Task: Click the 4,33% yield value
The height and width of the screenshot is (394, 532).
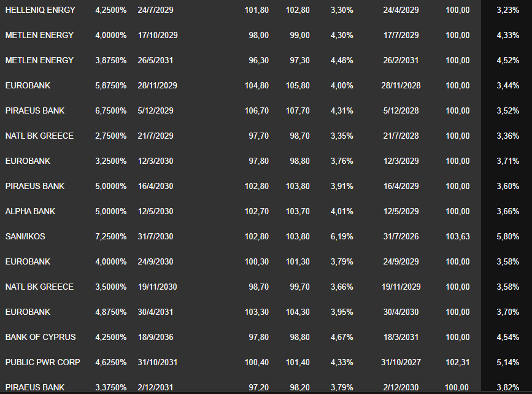Action: pyautogui.click(x=508, y=36)
